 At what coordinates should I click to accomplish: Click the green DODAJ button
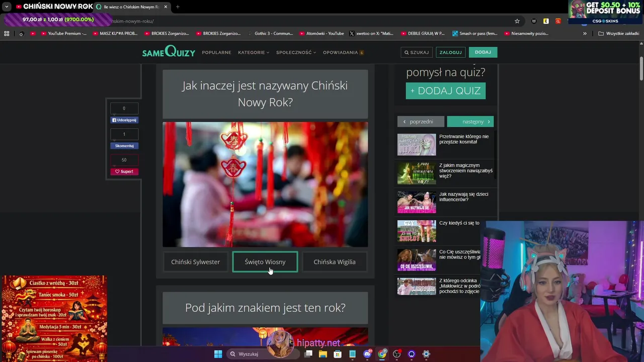483,52
